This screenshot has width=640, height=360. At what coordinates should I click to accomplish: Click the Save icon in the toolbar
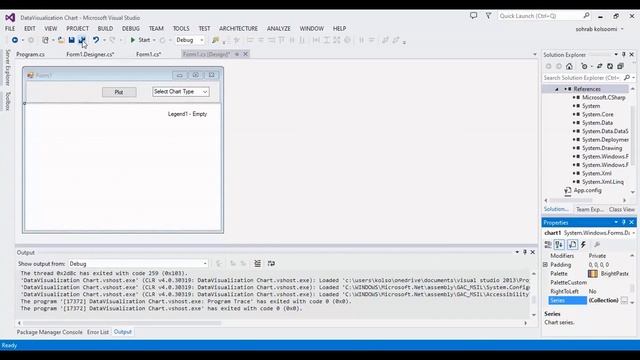tap(71, 40)
